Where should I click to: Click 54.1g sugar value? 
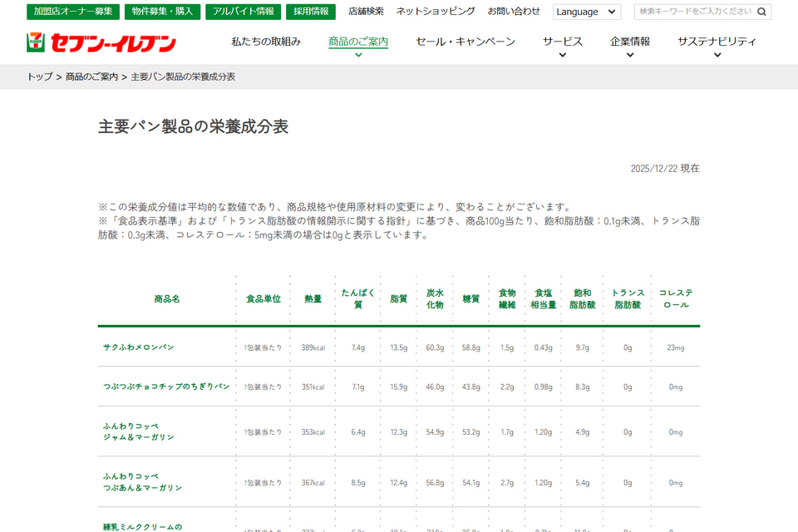click(x=471, y=483)
